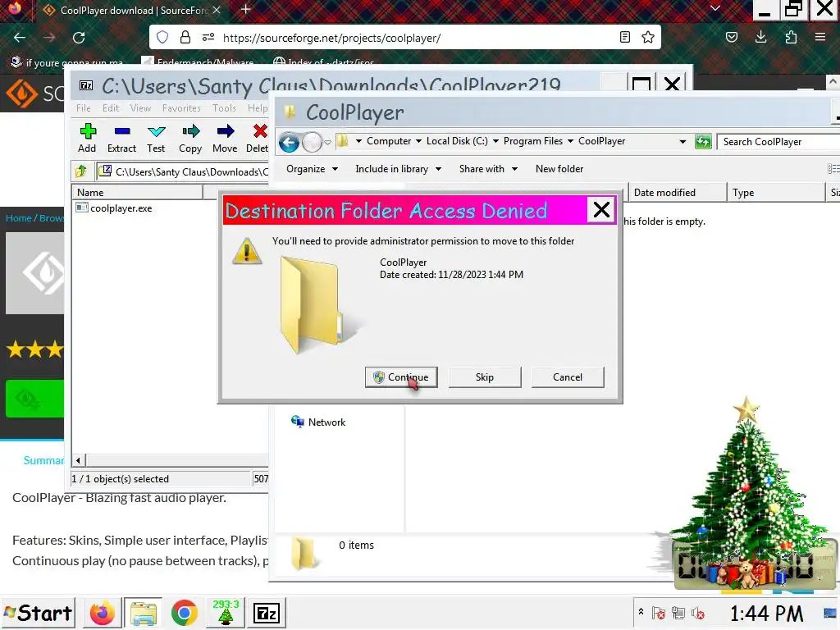Screen dimensions: 840x630
Task: Click the Explorer Forward button
Action: (312, 143)
